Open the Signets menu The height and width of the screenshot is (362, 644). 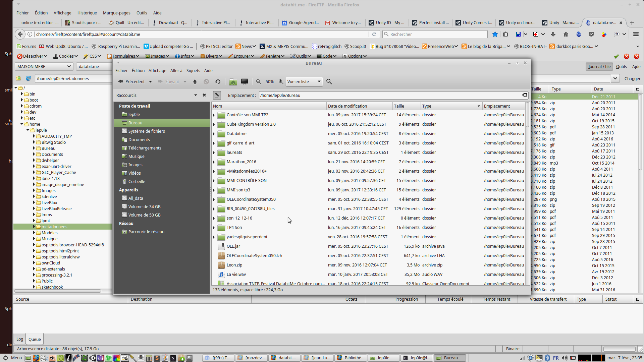click(x=193, y=70)
